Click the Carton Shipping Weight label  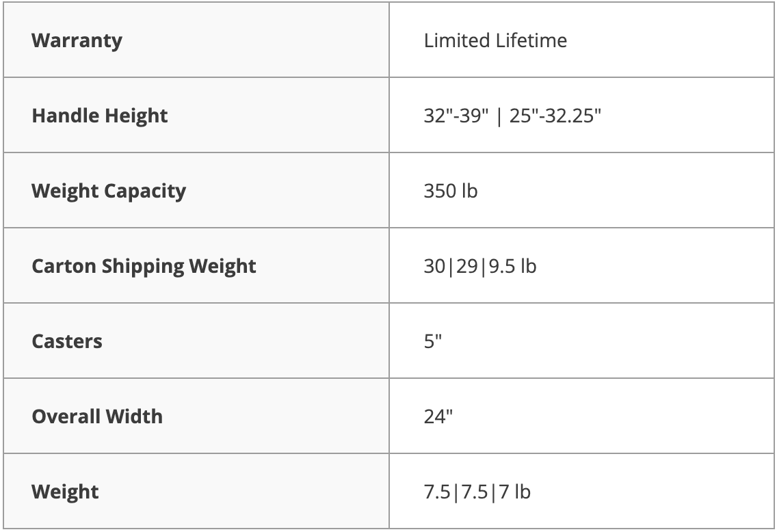(x=144, y=266)
